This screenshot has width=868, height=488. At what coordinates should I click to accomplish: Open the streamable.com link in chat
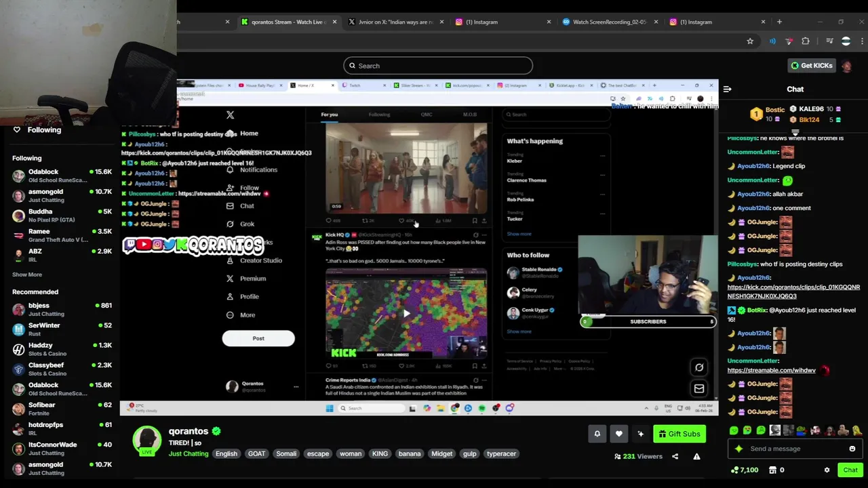[772, 370]
